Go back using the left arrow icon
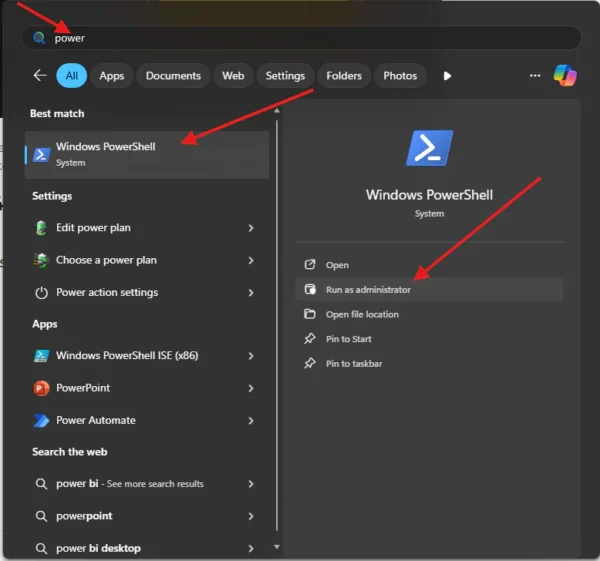Screen dimensions: 600x561 point(40,75)
